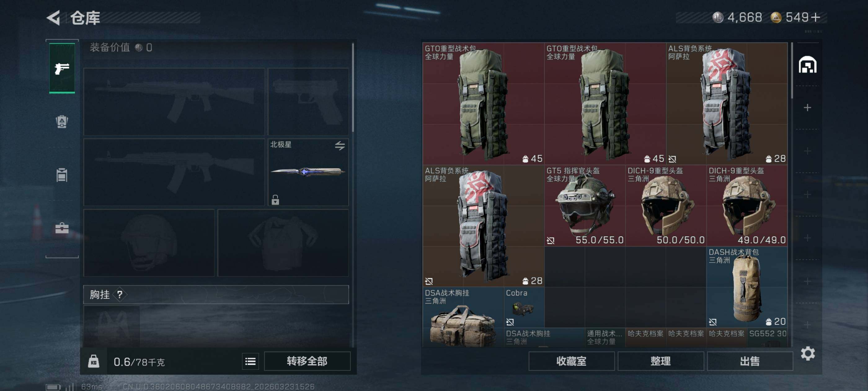The width and height of the screenshot is (868, 391).
Task: Click the swap arrows on 北极星 knife slot
Action: (340, 146)
